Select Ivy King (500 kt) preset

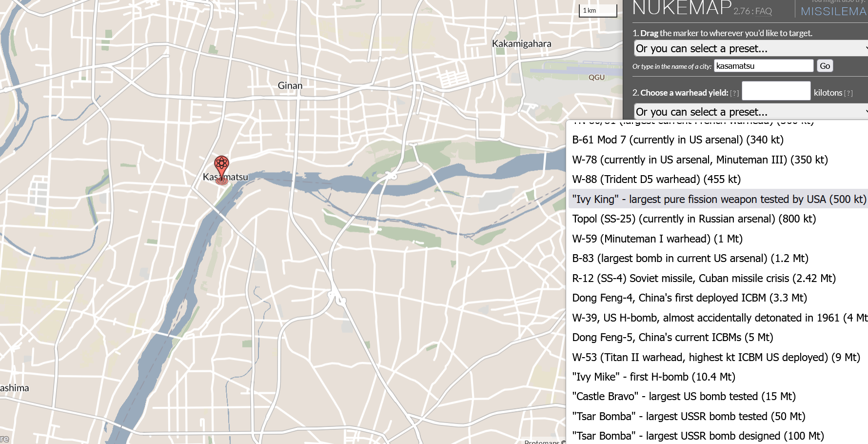[718, 199]
